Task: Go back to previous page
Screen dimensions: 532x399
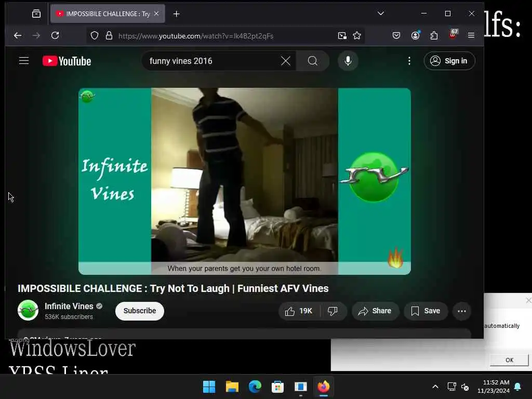Action: pos(18,35)
